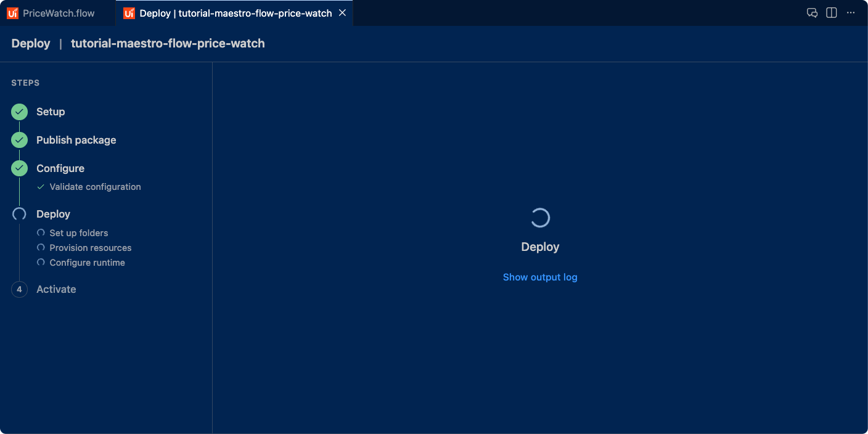Click the Configure runtime substep

pyautogui.click(x=87, y=263)
